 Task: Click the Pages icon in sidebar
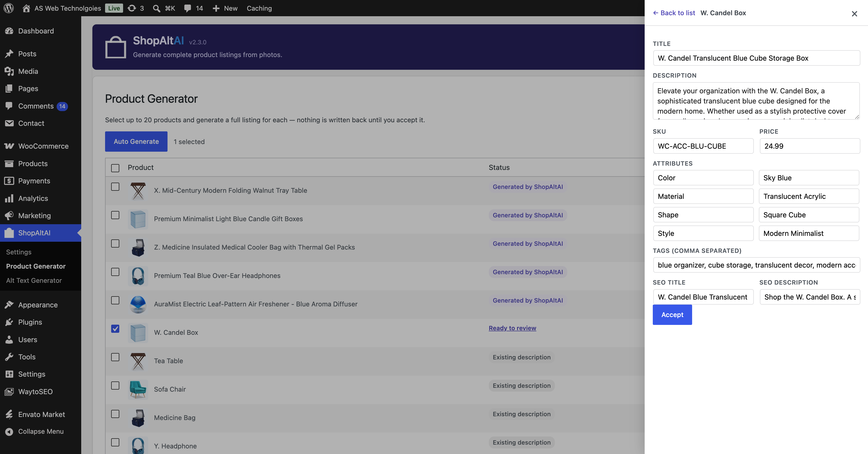coord(9,89)
